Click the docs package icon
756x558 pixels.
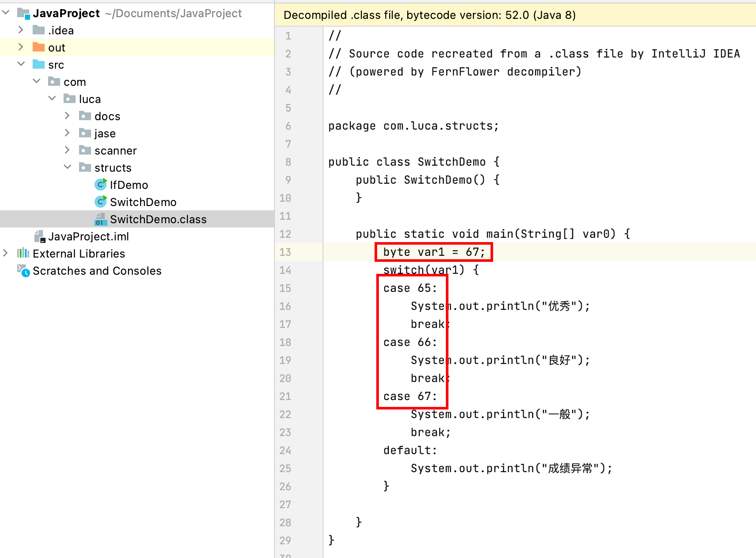pos(85,115)
